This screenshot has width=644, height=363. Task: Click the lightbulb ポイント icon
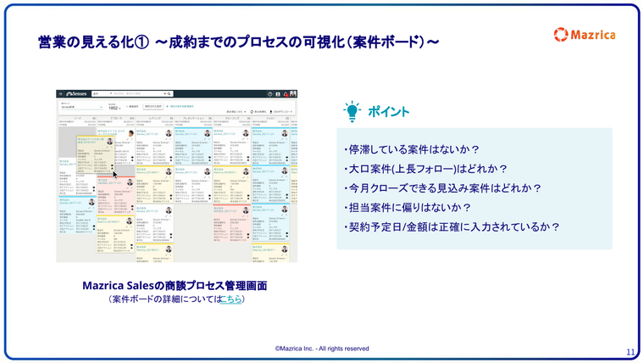click(352, 111)
